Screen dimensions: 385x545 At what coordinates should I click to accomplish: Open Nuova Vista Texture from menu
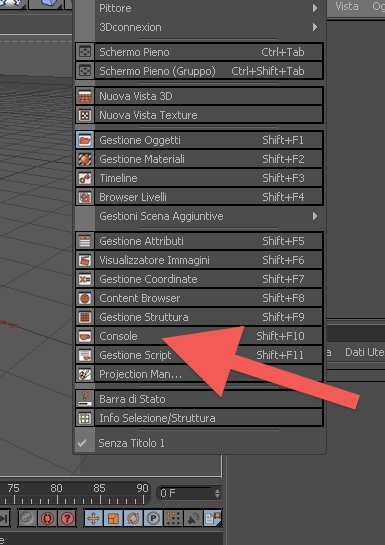click(199, 115)
